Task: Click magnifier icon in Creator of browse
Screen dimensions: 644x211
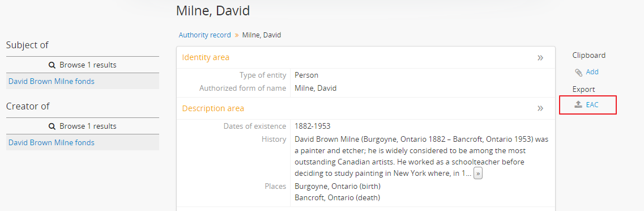Action: tap(52, 126)
